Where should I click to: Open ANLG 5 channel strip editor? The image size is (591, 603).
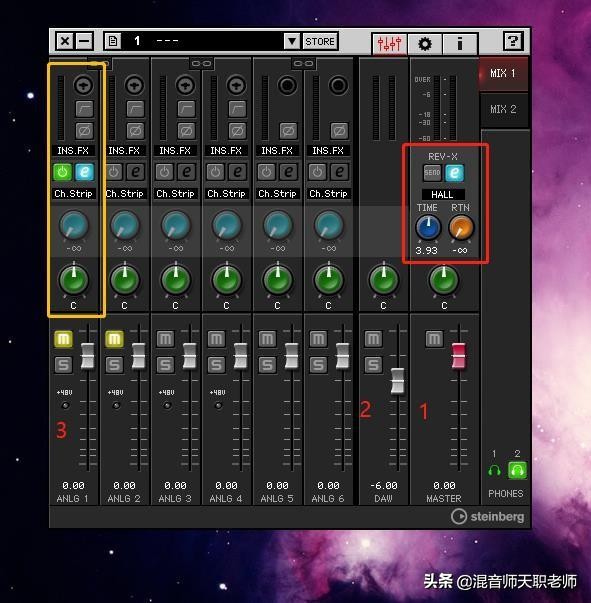pyautogui.click(x=288, y=172)
